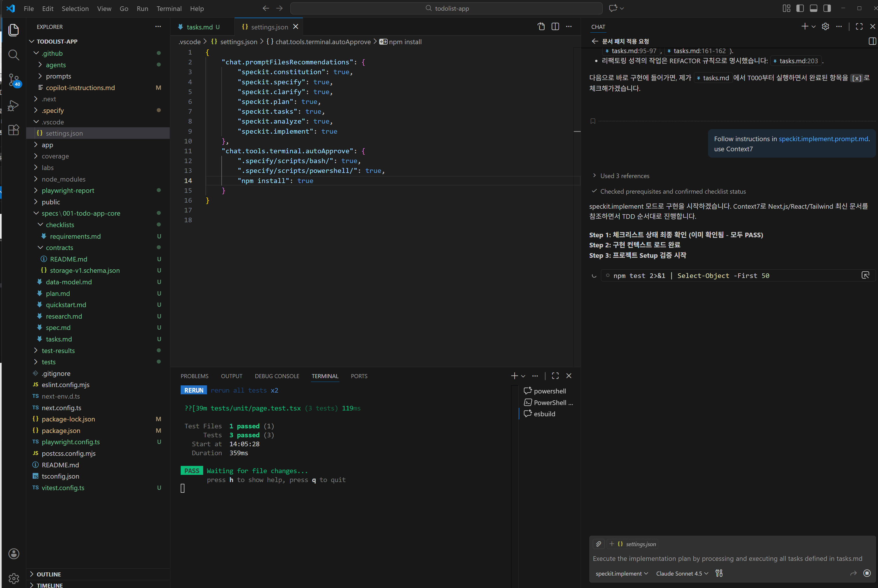
Task: Toggle the bottom panel visibility
Action: (813, 8)
